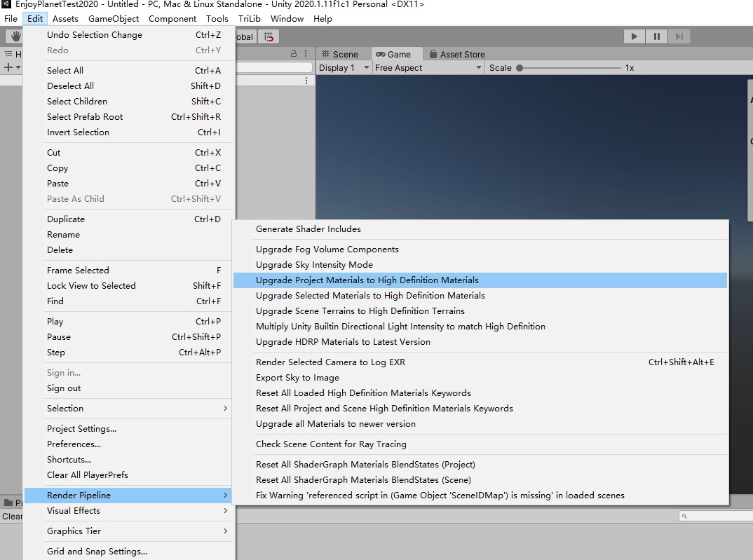Select the Hand tool in toolbar
This screenshot has height=560, width=753.
click(x=15, y=36)
